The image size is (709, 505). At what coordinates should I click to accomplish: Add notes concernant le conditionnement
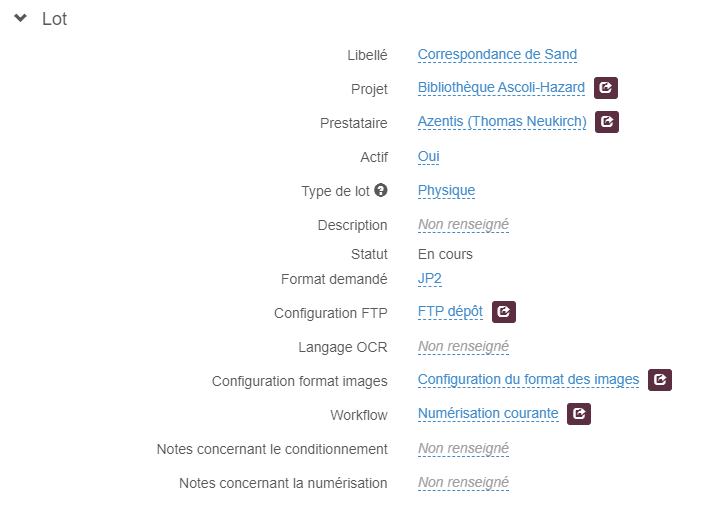[x=463, y=448]
